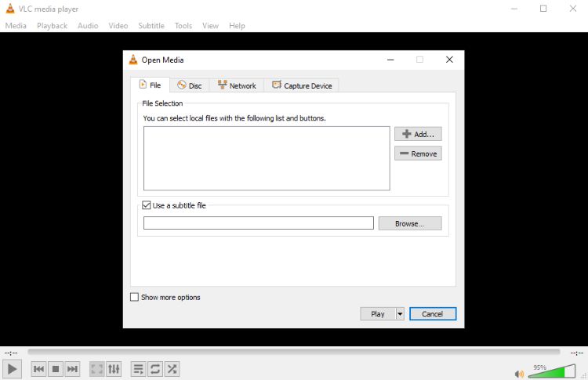Mute audio via the speaker icon
588x380 pixels.
[x=519, y=374]
